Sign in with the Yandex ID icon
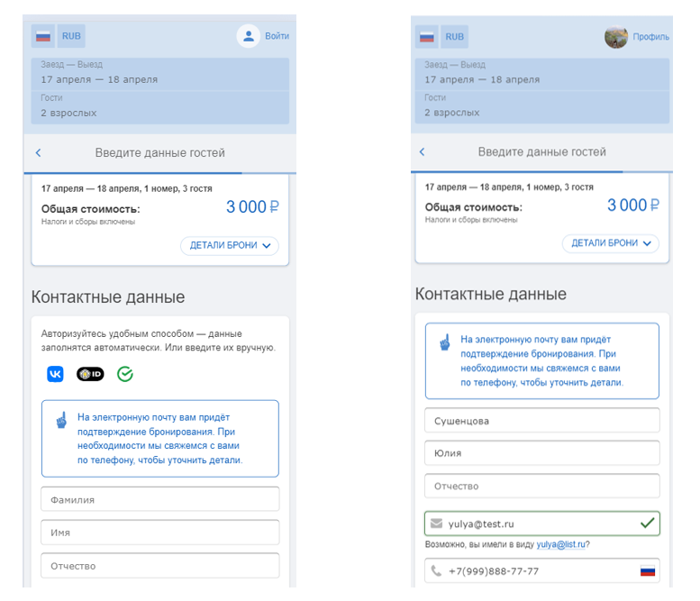 point(90,374)
